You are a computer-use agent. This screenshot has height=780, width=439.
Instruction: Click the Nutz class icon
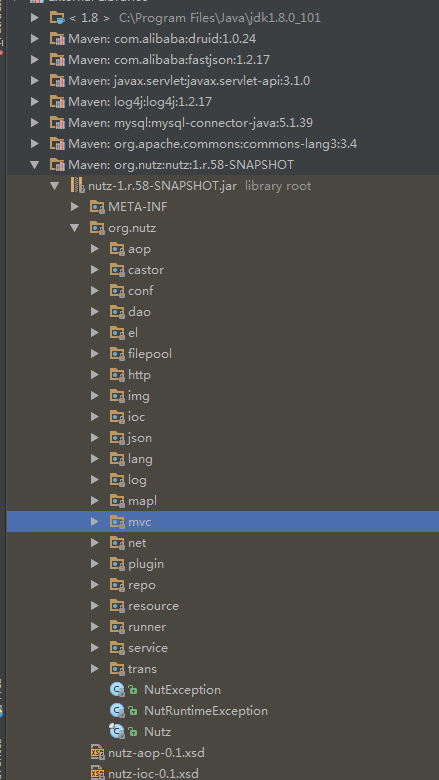click(116, 731)
